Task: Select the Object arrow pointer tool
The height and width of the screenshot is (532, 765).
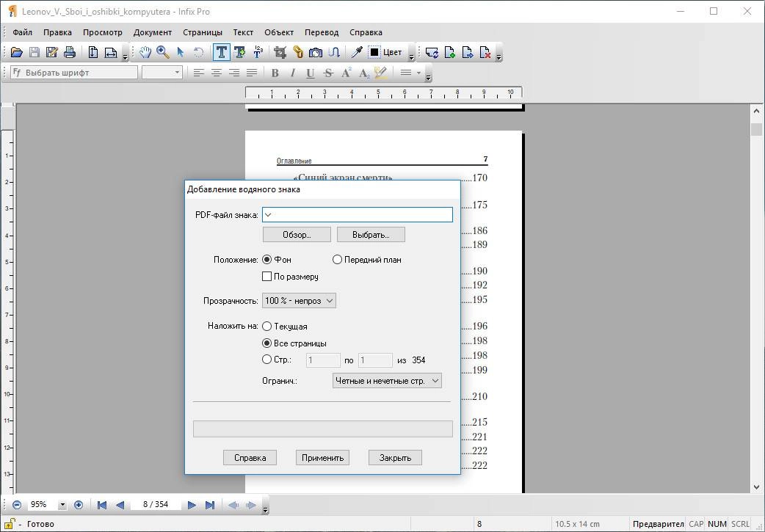Action: coord(181,52)
